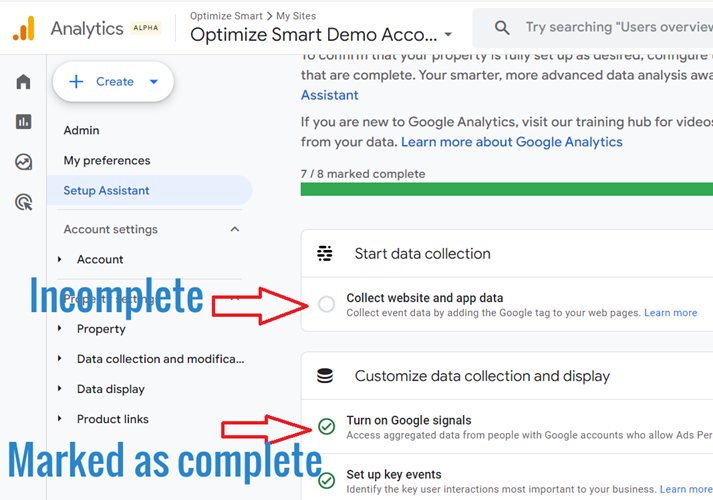Open the Explore icon in sidebar
This screenshot has height=500, width=713.
point(23,162)
